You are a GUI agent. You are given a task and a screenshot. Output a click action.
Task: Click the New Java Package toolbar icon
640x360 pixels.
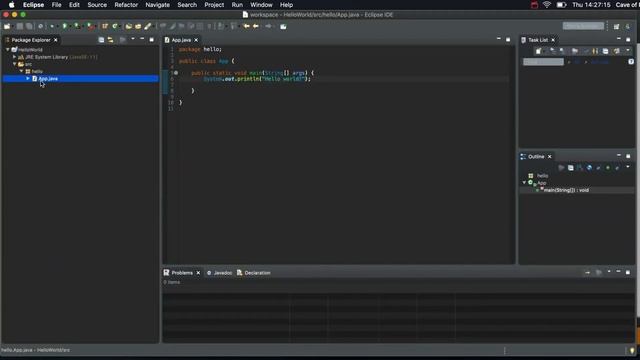105,26
